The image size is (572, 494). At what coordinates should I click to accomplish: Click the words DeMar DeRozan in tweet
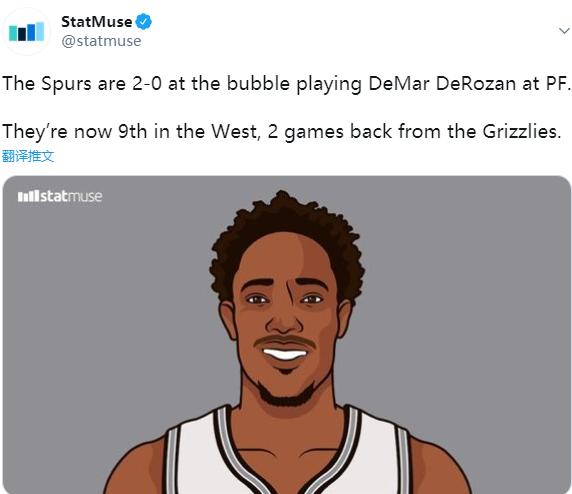(442, 84)
